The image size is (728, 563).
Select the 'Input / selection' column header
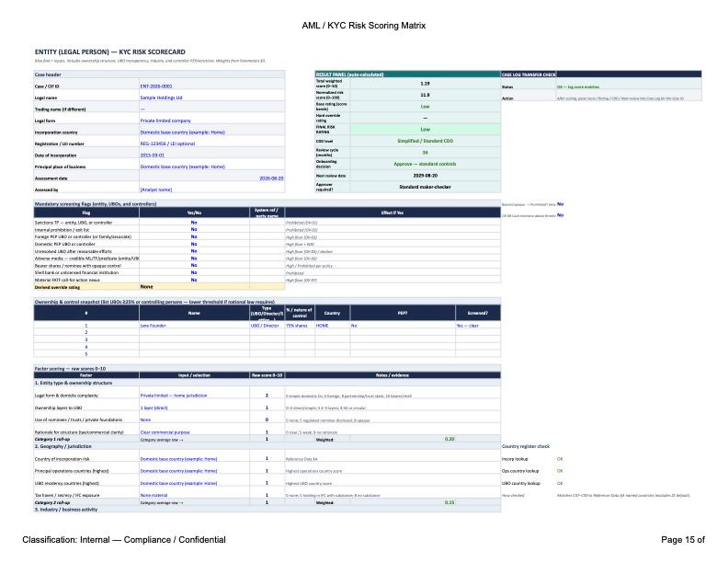[194, 374]
